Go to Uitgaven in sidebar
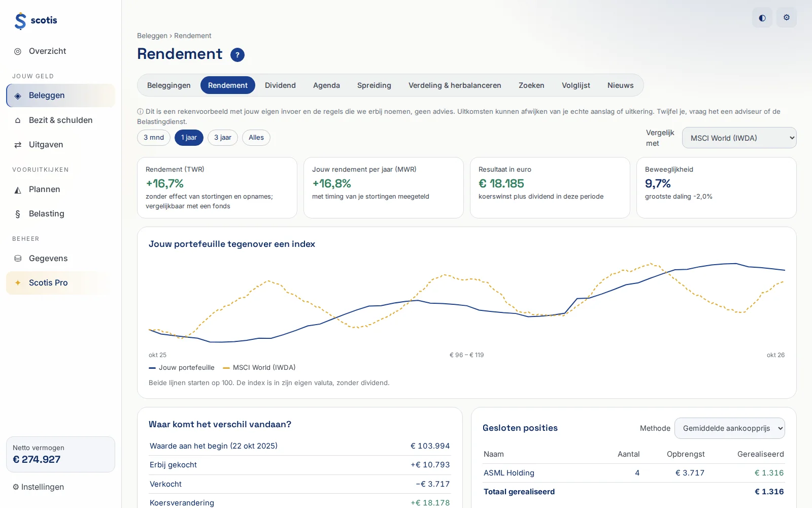This screenshot has width=812, height=508. [x=60, y=145]
